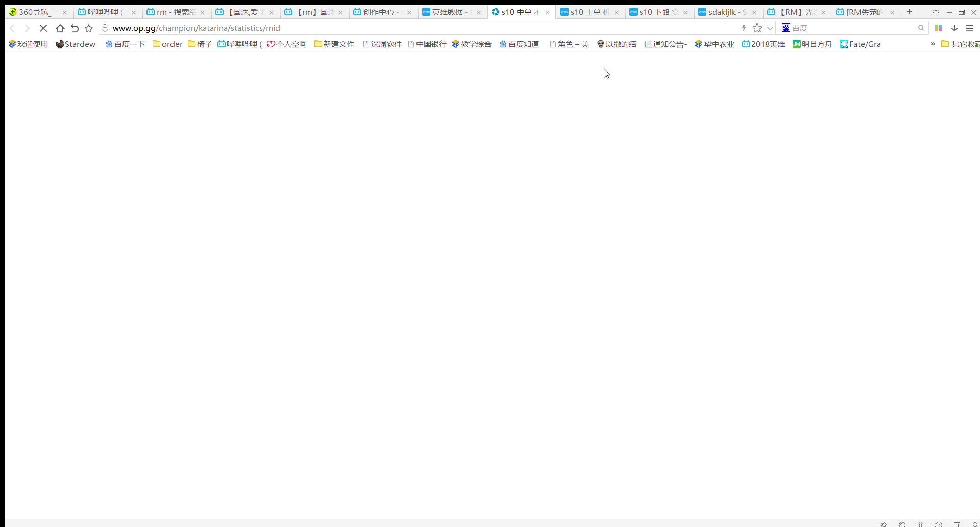Open the 中国银行 bookmark
This screenshot has height=527, width=980.
427,44
